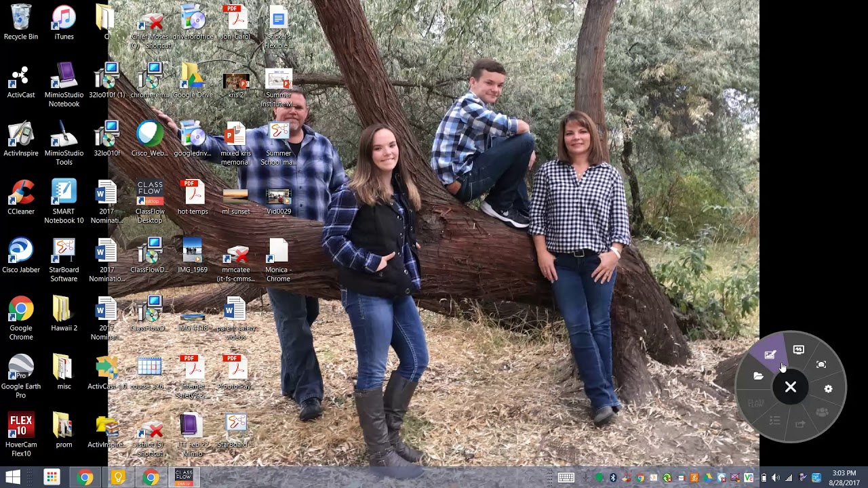Open Google Keep lightbulb on taskbar
Image resolution: width=868 pixels, height=488 pixels.
(x=118, y=478)
